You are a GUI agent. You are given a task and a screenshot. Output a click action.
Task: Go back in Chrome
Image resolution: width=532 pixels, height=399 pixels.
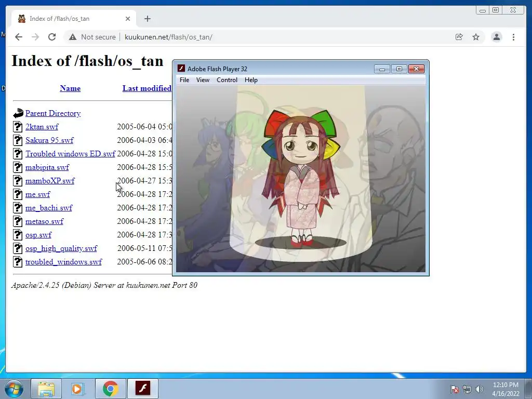tap(19, 37)
